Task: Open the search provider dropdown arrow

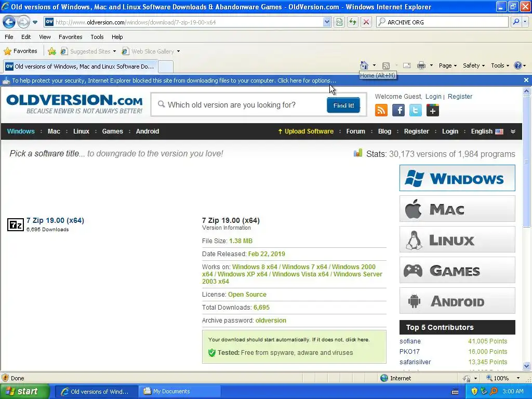Action: 525,22
